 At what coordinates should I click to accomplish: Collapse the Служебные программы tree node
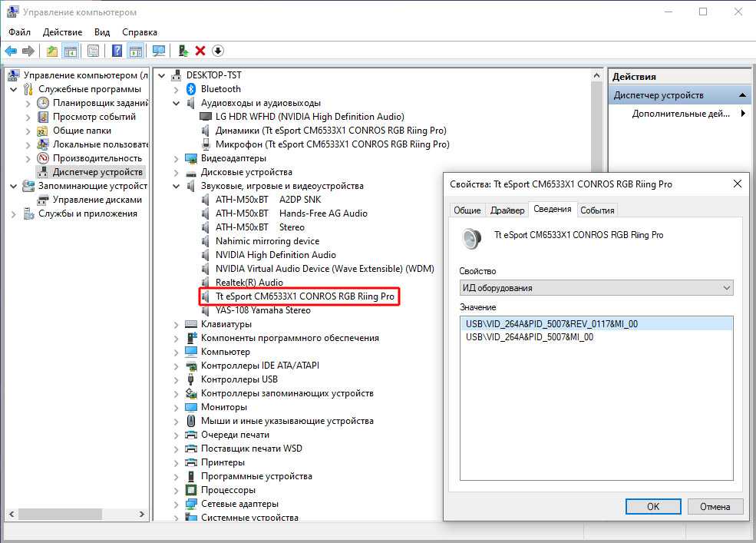click(15, 89)
